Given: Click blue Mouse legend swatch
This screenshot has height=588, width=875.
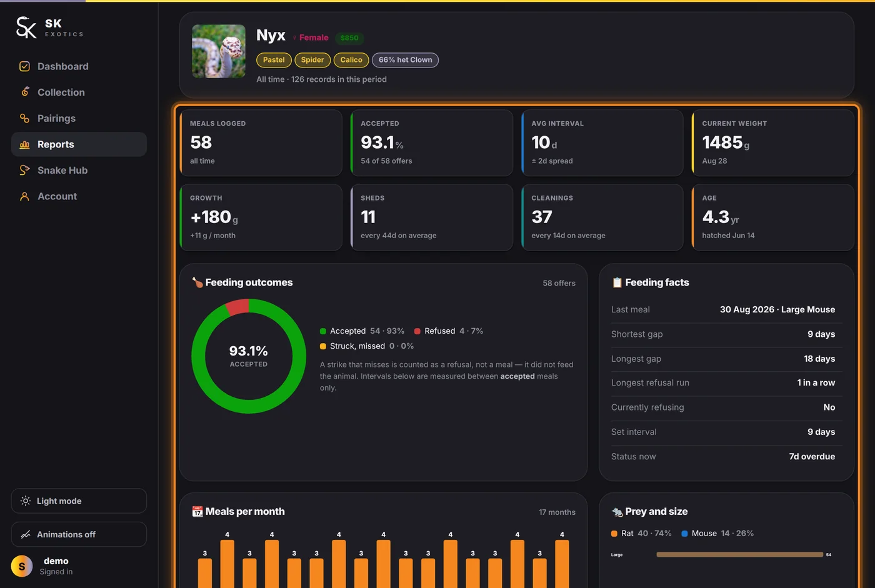Looking at the screenshot, I should coord(684,534).
